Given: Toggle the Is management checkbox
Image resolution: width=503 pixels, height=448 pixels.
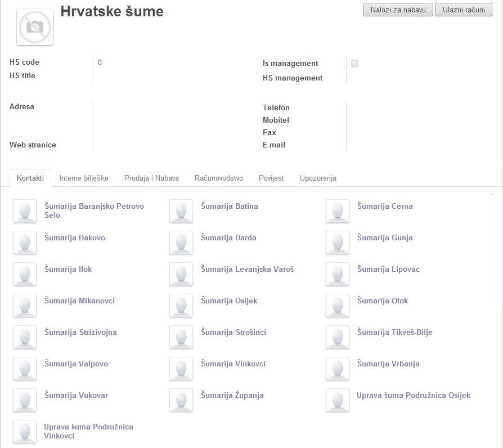Looking at the screenshot, I should click(x=354, y=64).
